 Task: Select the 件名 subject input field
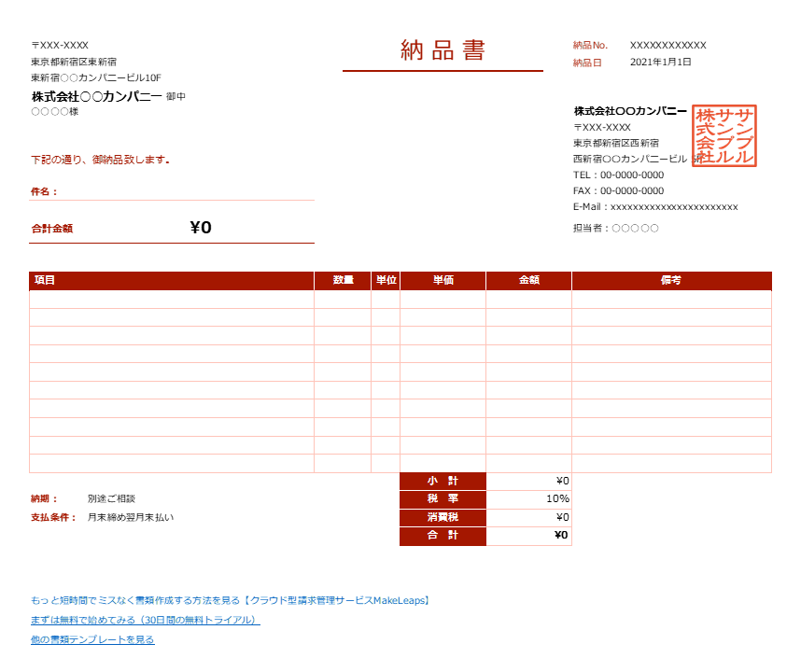tap(187, 191)
